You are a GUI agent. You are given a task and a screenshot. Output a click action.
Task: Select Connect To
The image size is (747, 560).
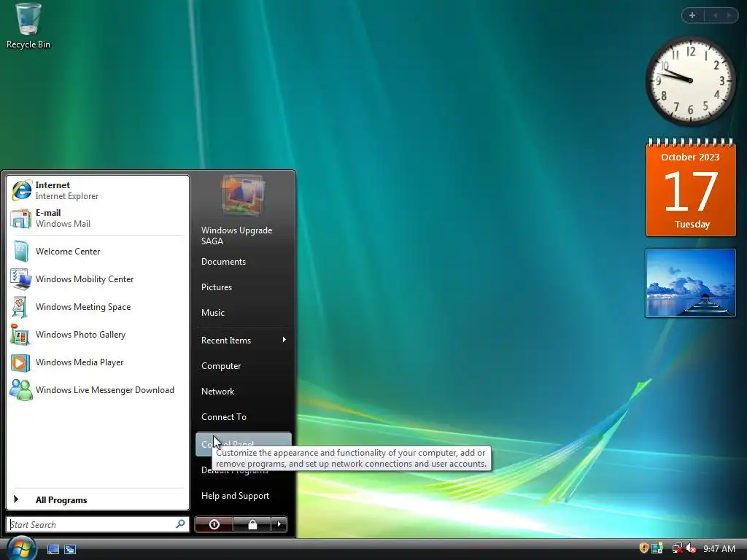243,417
